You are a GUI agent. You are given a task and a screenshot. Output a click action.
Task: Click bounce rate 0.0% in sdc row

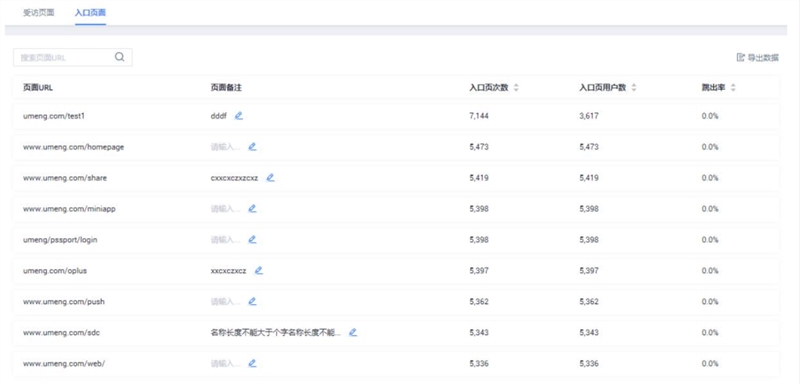tap(710, 332)
